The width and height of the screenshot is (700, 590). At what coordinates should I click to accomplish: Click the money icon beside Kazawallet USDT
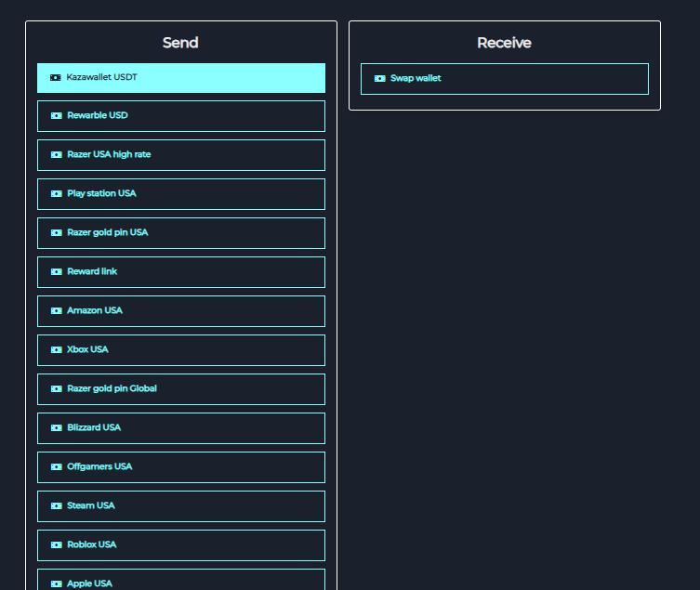pos(56,77)
